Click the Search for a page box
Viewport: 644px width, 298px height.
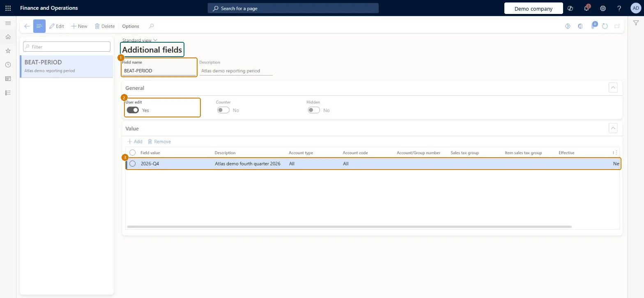pos(293,8)
